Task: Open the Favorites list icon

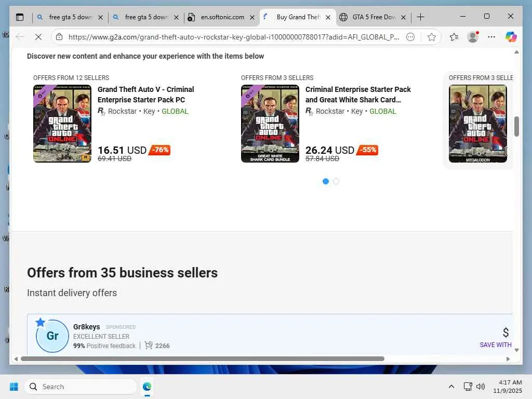Action: (454, 37)
